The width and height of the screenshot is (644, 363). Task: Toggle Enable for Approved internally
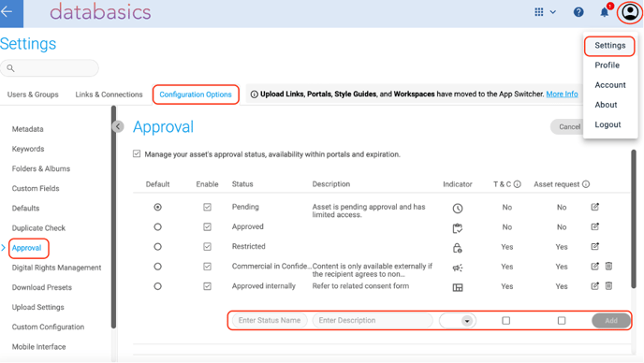click(x=208, y=286)
